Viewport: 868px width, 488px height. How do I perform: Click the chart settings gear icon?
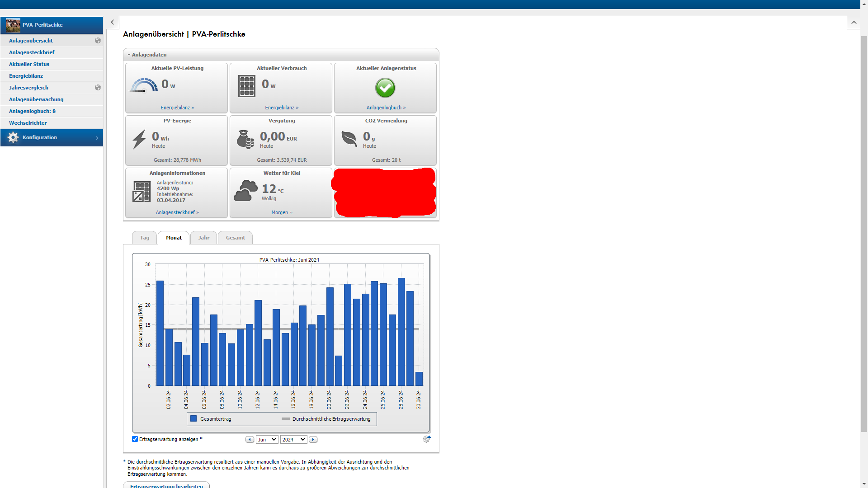[x=426, y=439]
